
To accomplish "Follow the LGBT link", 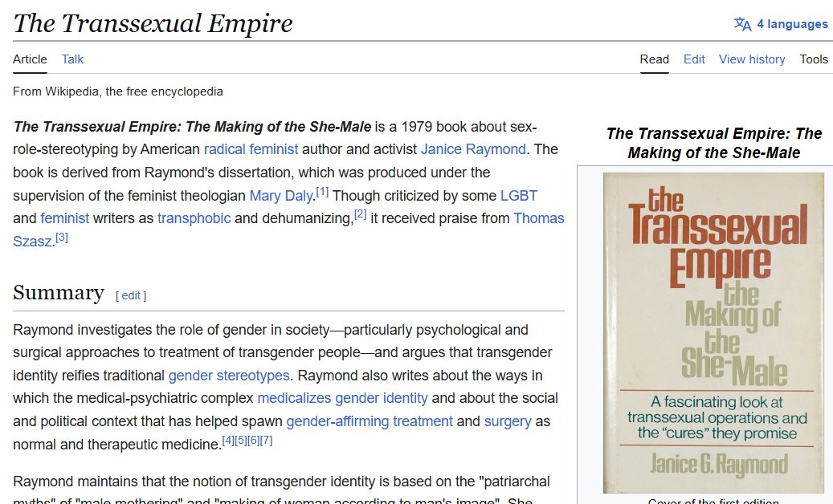I will (x=518, y=196).
